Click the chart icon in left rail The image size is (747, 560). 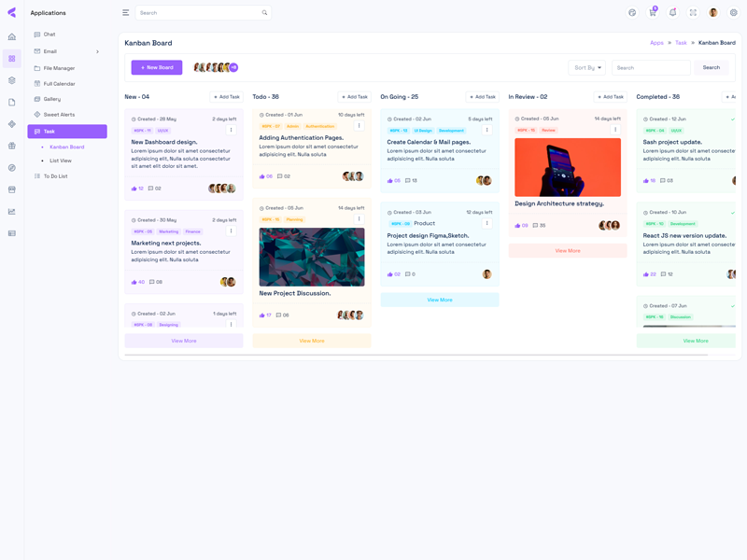pos(12,212)
